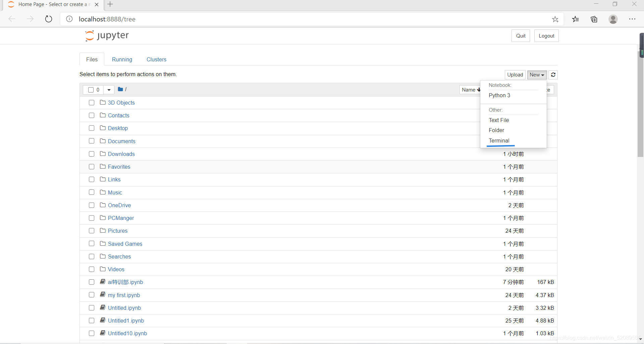644x344 pixels.
Task: Open the browser favorites list
Action: pyautogui.click(x=576, y=19)
